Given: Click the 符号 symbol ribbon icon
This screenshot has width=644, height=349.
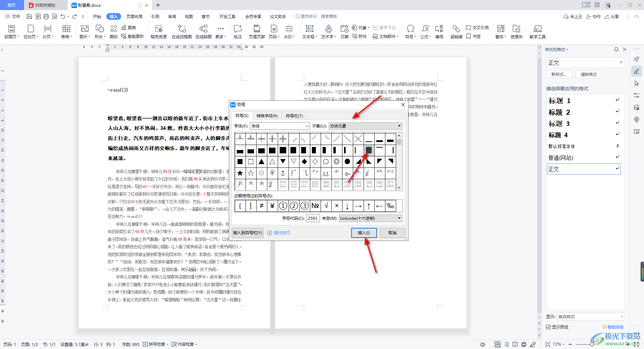Looking at the screenshot, I should [x=411, y=32].
